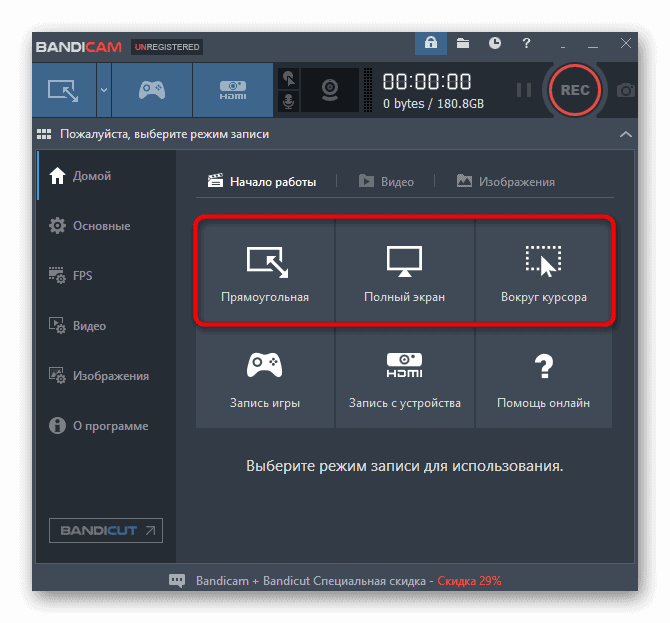Open the Изображения sidebar section
The width and height of the screenshot is (670, 623).
tap(106, 376)
